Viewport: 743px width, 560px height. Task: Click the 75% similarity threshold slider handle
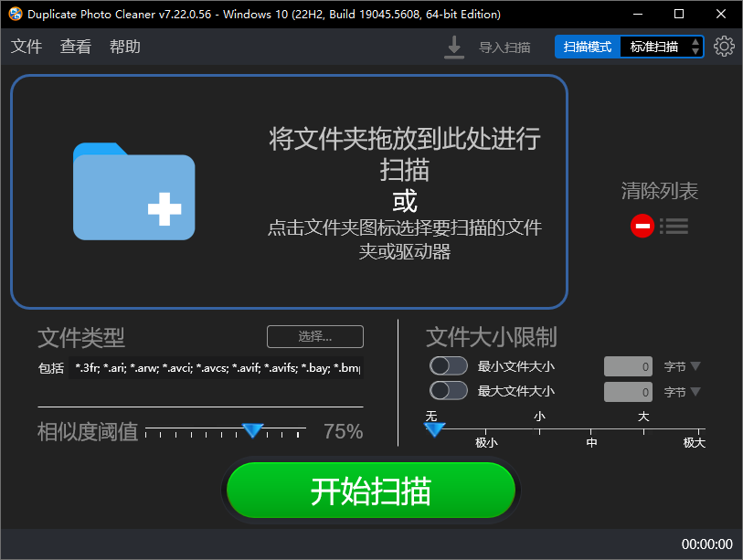pyautogui.click(x=252, y=431)
